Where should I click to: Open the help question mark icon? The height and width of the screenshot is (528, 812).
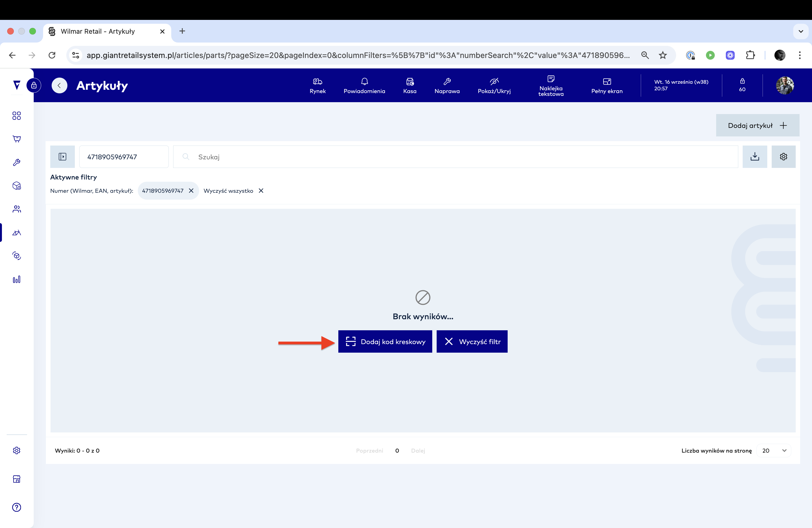tap(16, 507)
